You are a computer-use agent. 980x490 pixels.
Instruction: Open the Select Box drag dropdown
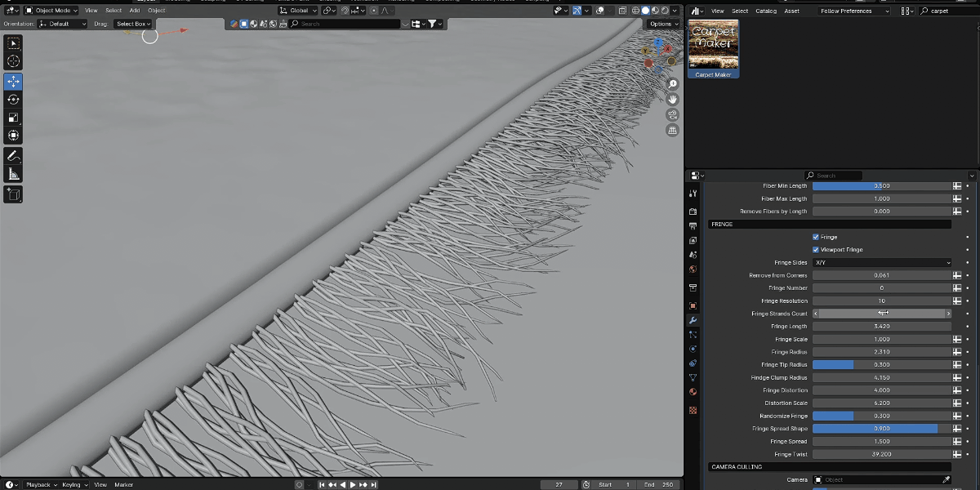click(x=134, y=24)
